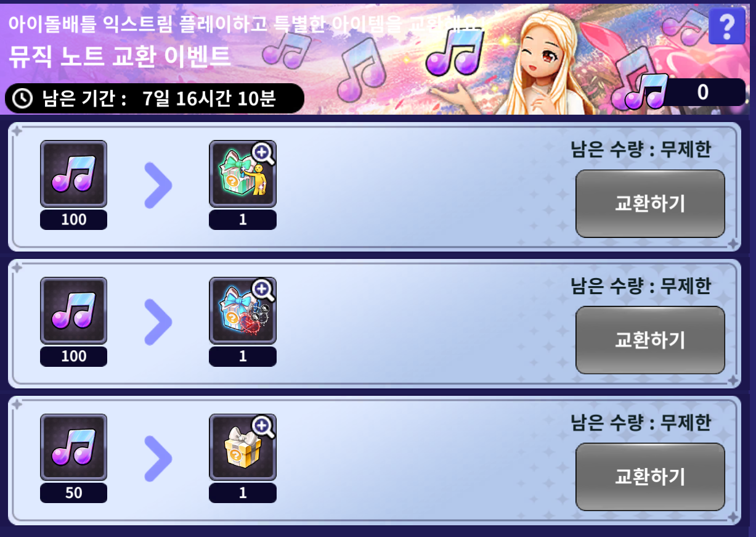Click the 교환하기 button for the green box

point(650,203)
